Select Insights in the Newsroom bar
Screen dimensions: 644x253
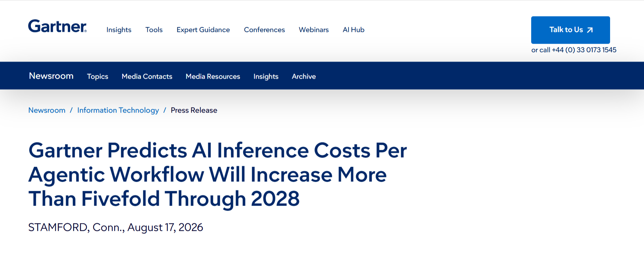(x=266, y=77)
